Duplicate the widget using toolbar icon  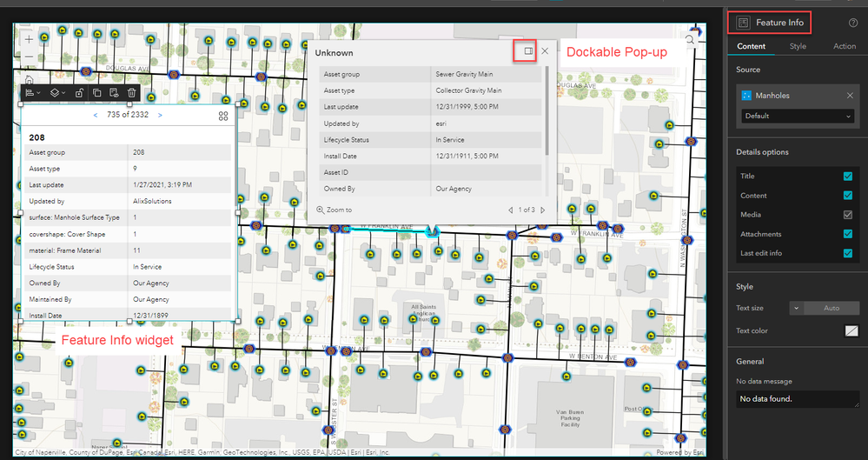[96, 93]
